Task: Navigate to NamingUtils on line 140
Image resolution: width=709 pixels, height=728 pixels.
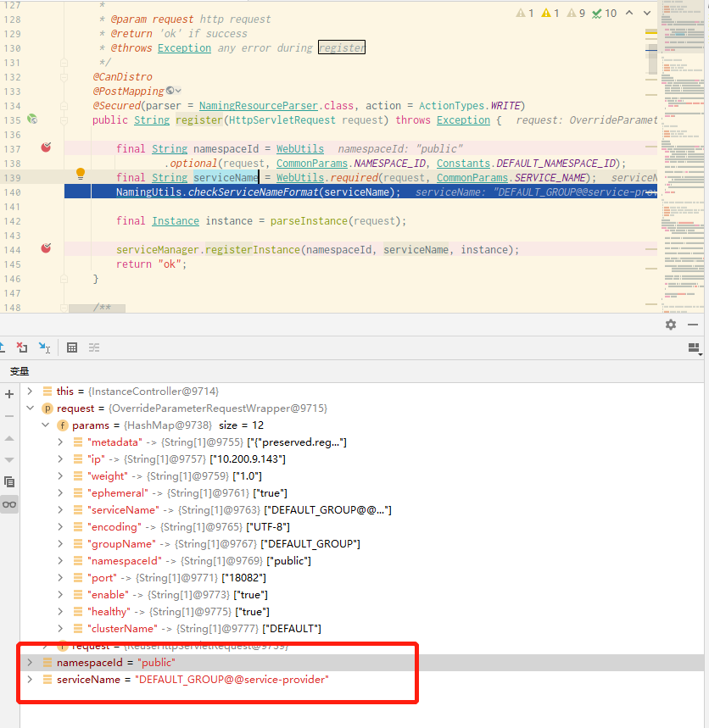Action: click(148, 192)
